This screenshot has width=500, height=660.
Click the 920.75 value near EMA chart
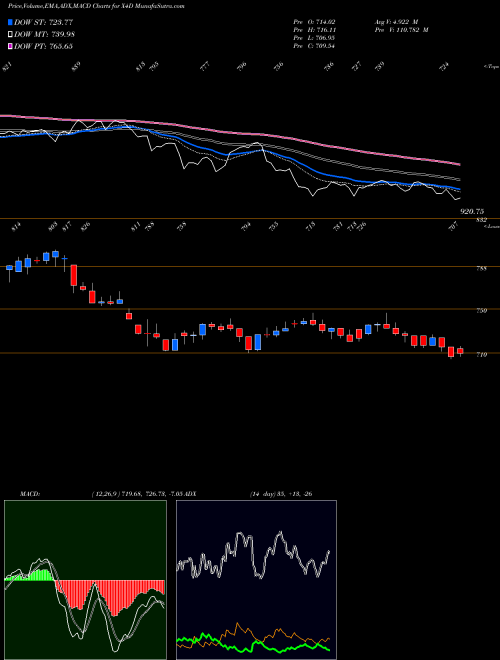[x=472, y=212]
